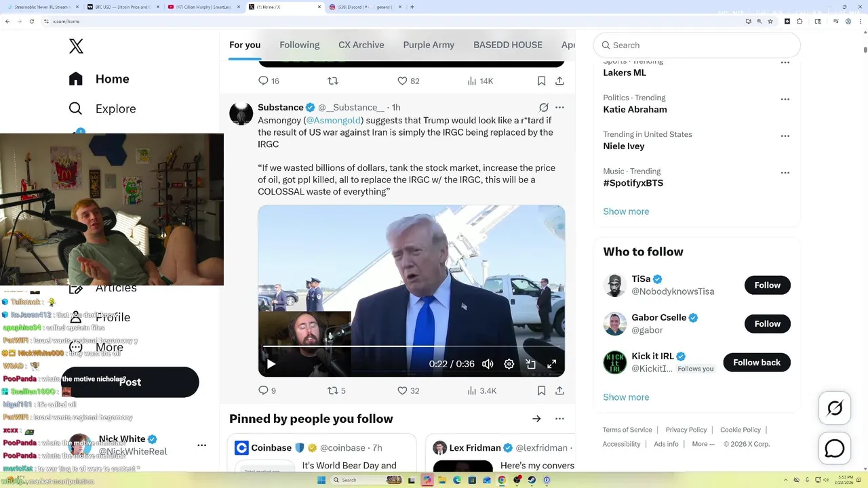868x488 pixels.
Task: Open a new browser tab
Action: pos(412,7)
